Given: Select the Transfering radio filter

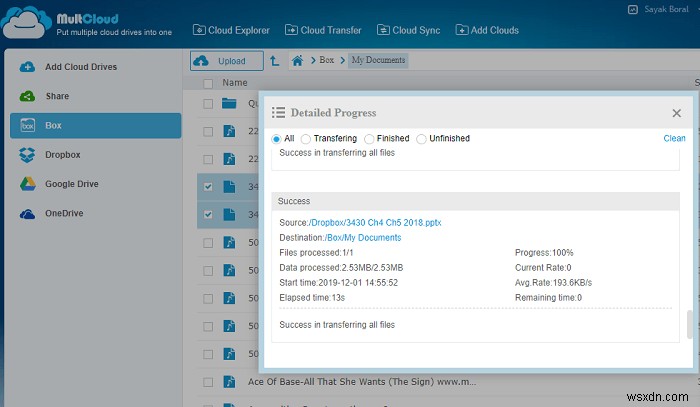Looking at the screenshot, I should pyautogui.click(x=306, y=139).
